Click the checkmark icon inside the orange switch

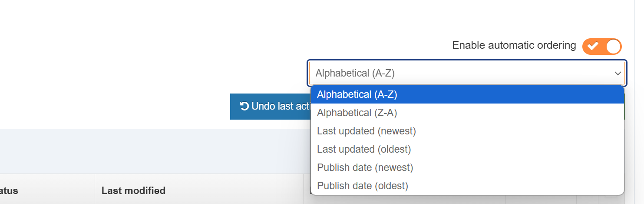coord(593,46)
